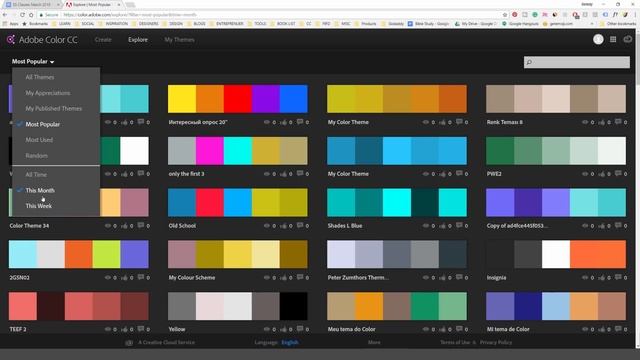The width and height of the screenshot is (640, 360).
Task: Open the user profile avatar
Action: click(x=598, y=39)
